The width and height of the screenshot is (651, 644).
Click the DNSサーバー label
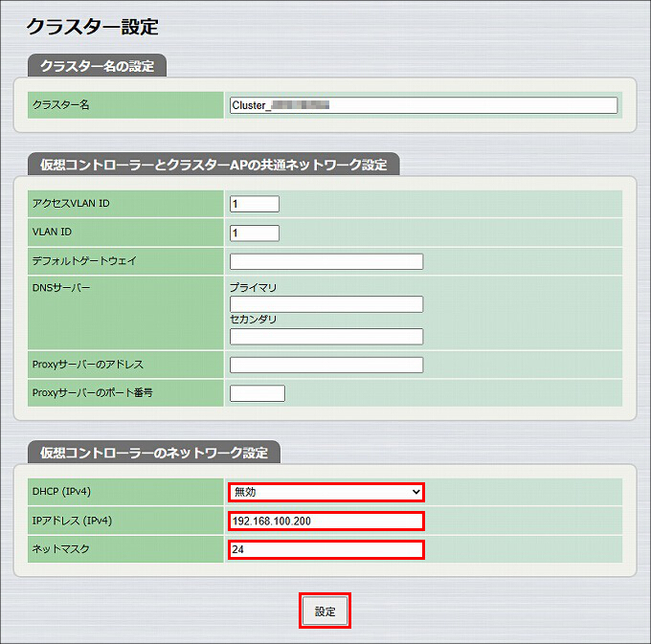(x=61, y=288)
